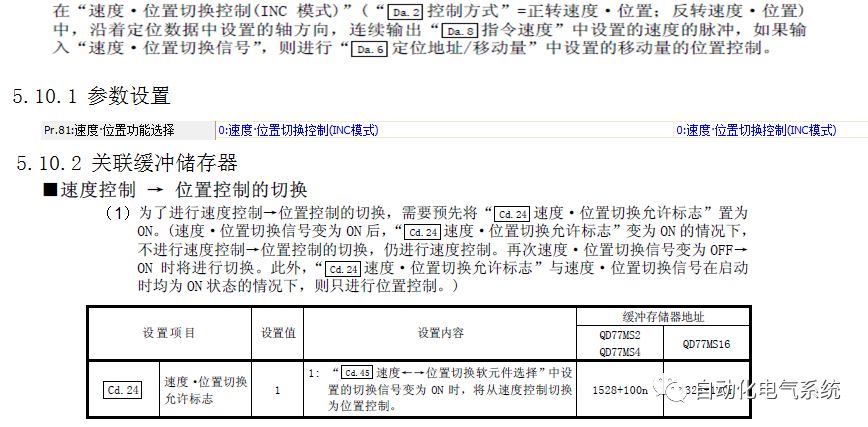Click the 5.10.1 参数设置 heading

(x=91, y=97)
